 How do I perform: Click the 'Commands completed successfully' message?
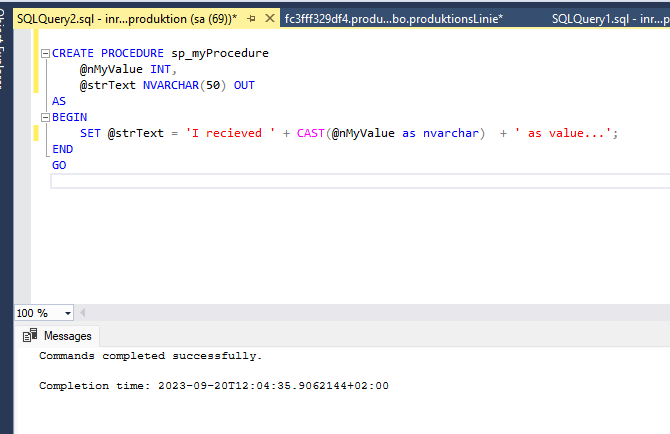[150, 356]
